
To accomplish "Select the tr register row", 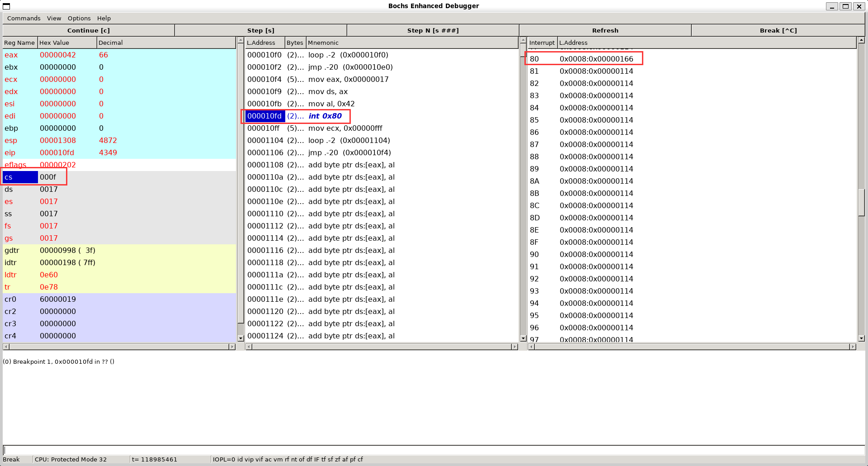I will [119, 287].
